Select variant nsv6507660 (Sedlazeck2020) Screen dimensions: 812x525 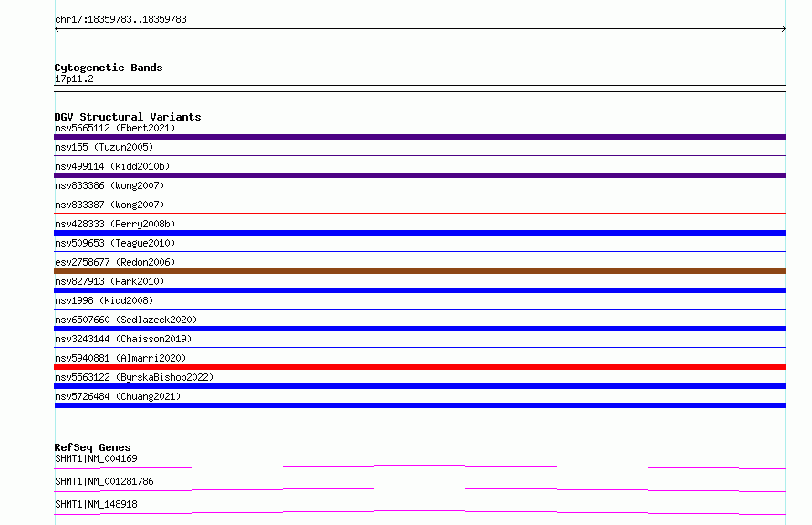point(126,320)
